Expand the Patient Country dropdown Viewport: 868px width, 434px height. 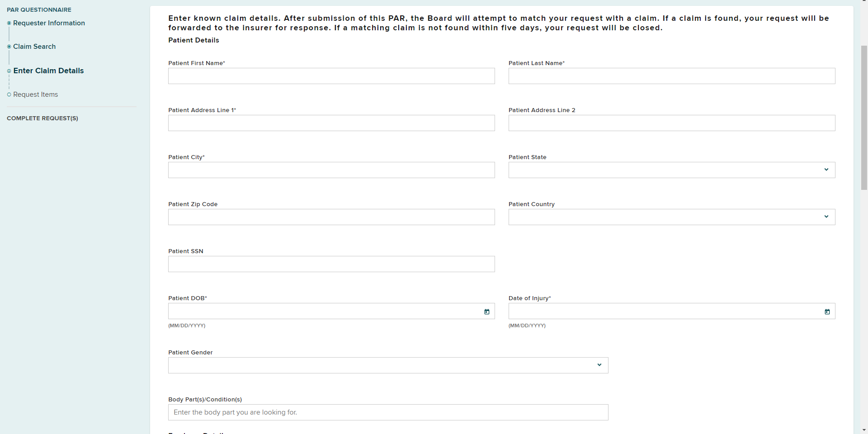click(671, 217)
